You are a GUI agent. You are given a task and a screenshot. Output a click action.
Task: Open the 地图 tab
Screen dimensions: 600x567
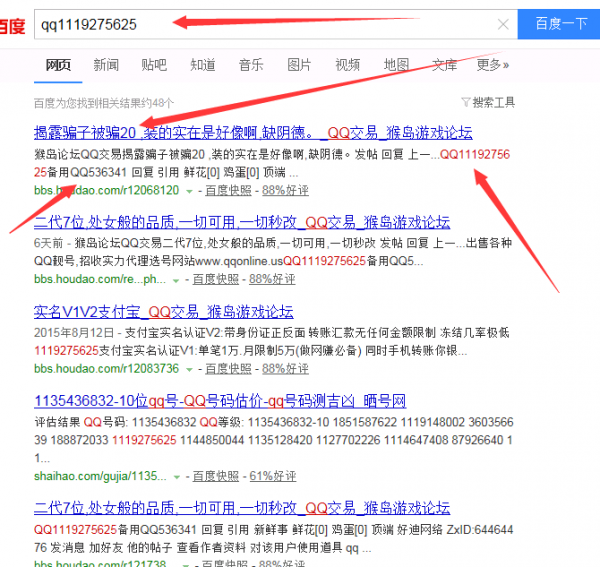tap(396, 65)
